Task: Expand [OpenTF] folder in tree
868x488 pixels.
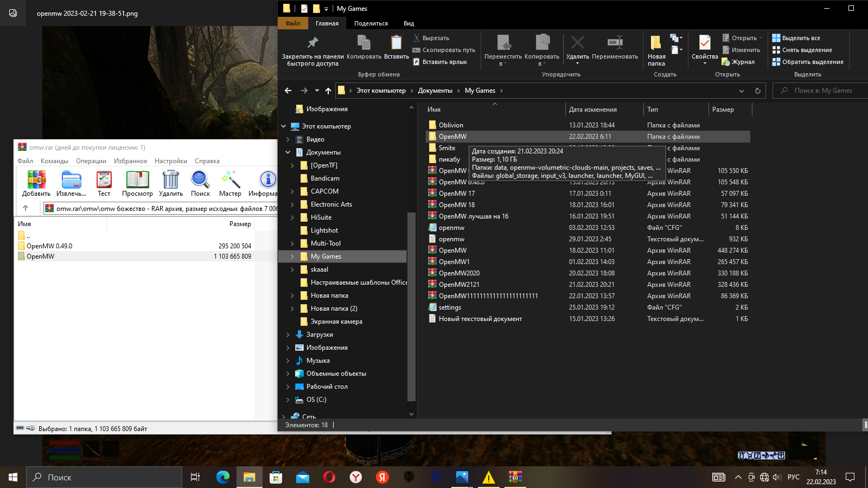Action: coord(292,165)
